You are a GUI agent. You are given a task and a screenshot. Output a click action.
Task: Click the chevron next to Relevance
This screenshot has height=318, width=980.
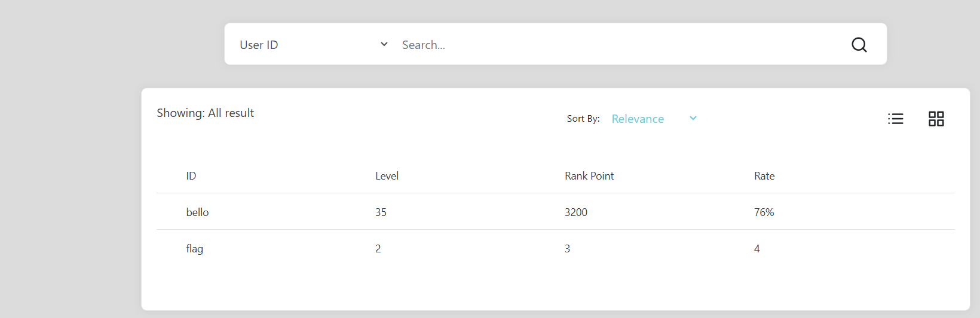coord(693,118)
